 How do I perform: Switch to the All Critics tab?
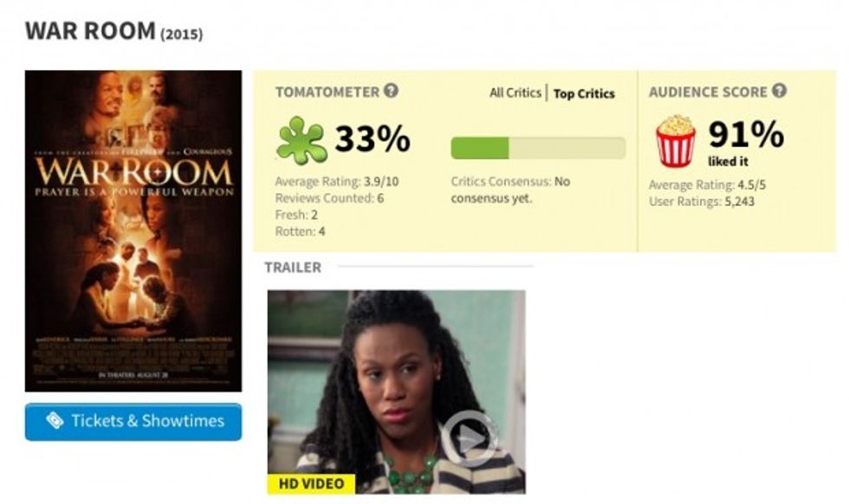coord(515,94)
